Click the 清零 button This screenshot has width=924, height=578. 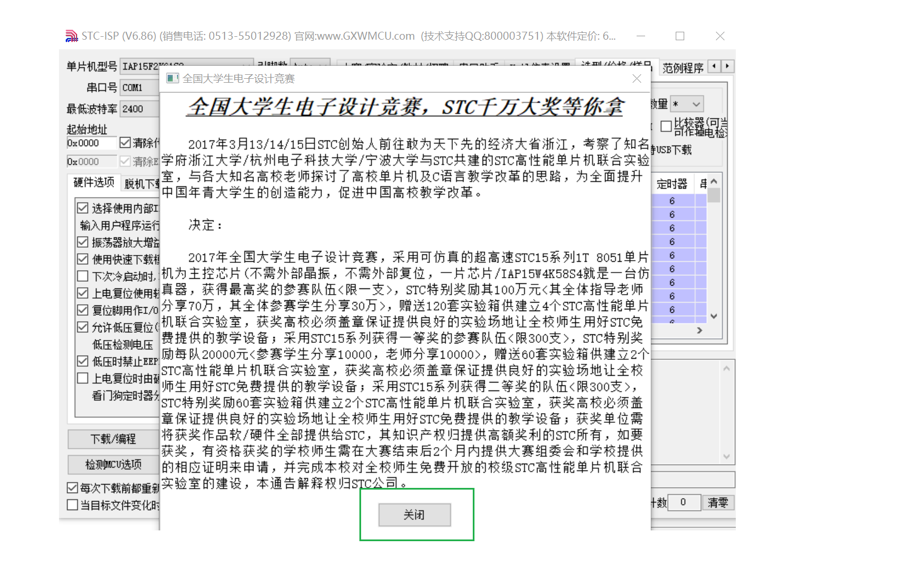pyautogui.click(x=718, y=503)
